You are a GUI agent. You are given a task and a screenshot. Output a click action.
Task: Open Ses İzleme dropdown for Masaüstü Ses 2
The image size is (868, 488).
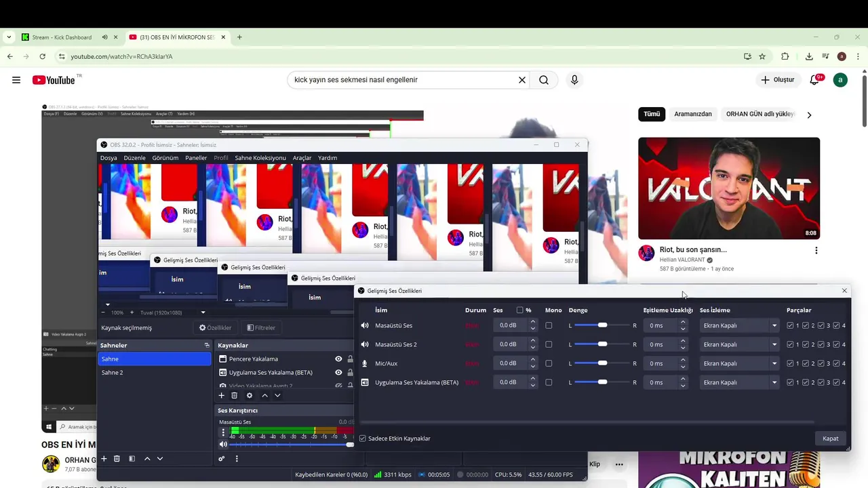click(x=739, y=344)
